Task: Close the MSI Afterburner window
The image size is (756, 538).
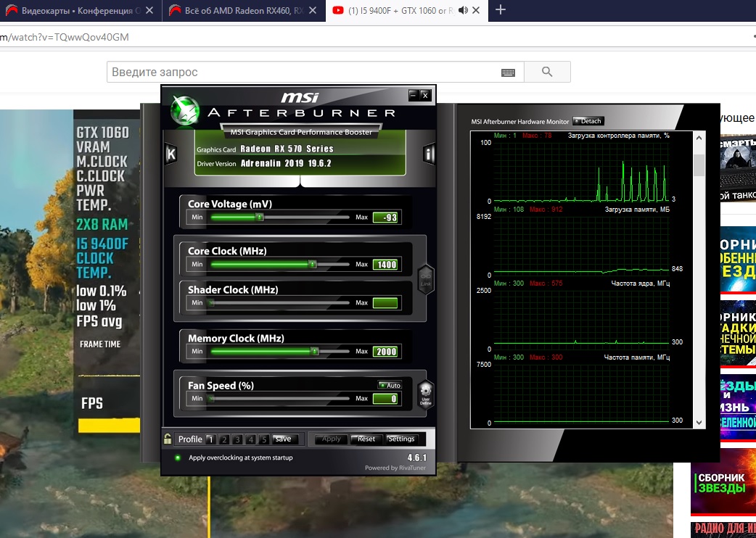Action: pyautogui.click(x=425, y=95)
